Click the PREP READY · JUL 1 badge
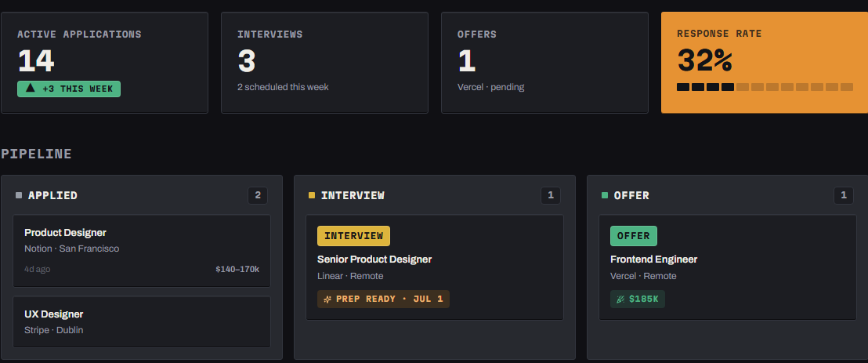 pos(383,299)
